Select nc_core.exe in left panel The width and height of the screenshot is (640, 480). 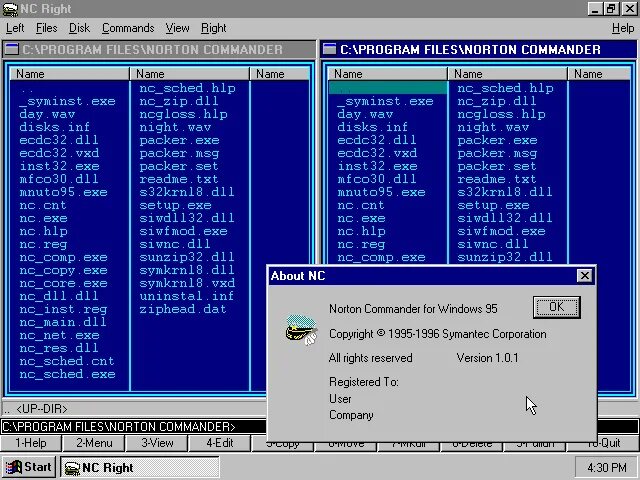point(63,283)
